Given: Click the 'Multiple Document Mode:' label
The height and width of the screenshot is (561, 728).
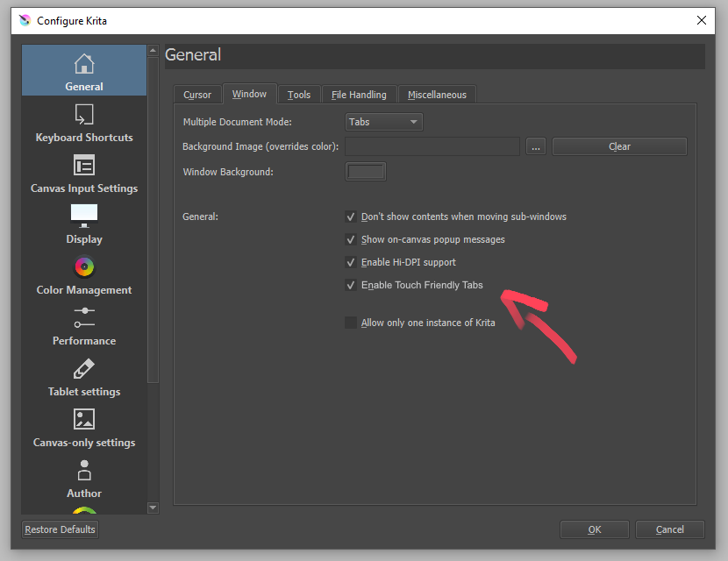Looking at the screenshot, I should (x=237, y=122).
